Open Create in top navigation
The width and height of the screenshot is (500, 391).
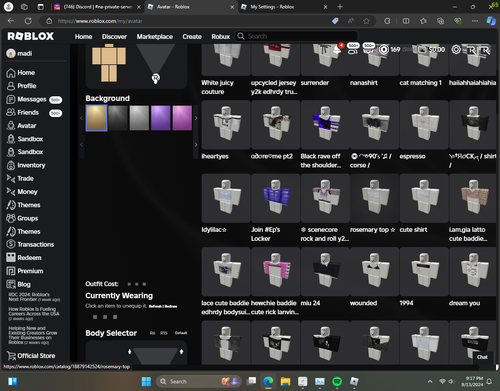[x=192, y=37]
